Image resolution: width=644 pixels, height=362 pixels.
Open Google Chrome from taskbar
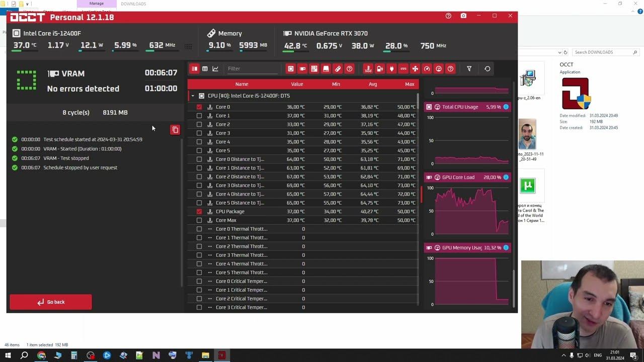pyautogui.click(x=41, y=355)
